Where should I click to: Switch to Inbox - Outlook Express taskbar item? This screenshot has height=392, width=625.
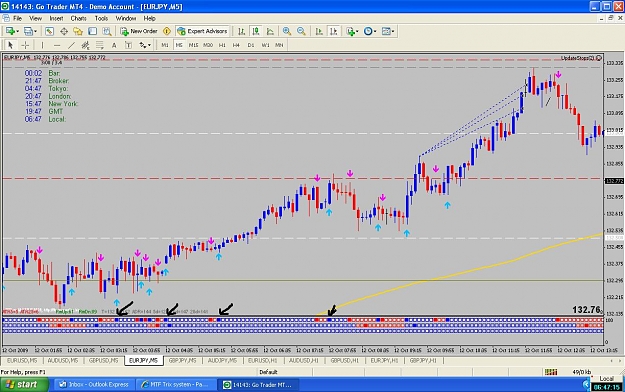pyautogui.click(x=94, y=384)
